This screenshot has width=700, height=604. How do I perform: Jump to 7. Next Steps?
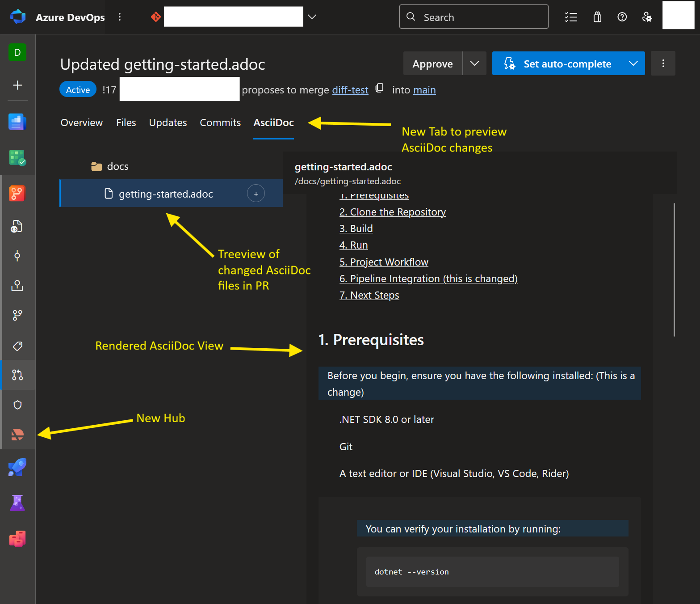369,295
